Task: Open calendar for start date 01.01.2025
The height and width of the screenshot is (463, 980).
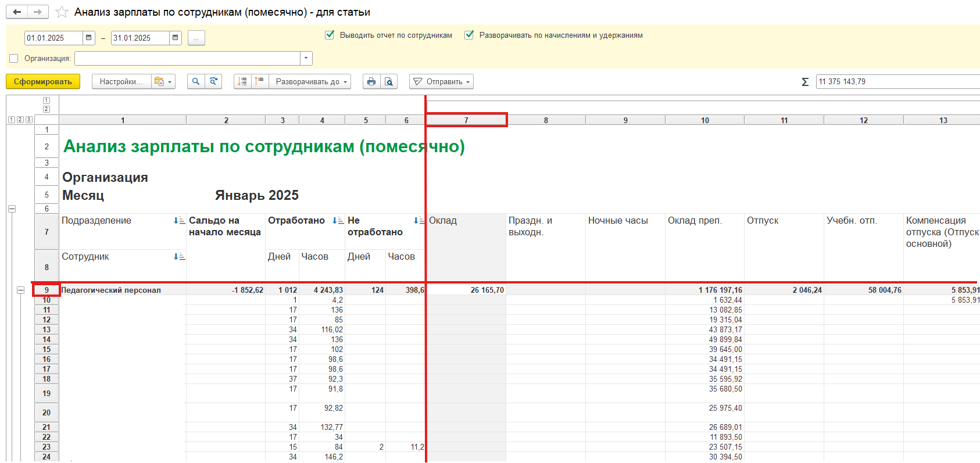Action: coord(88,38)
